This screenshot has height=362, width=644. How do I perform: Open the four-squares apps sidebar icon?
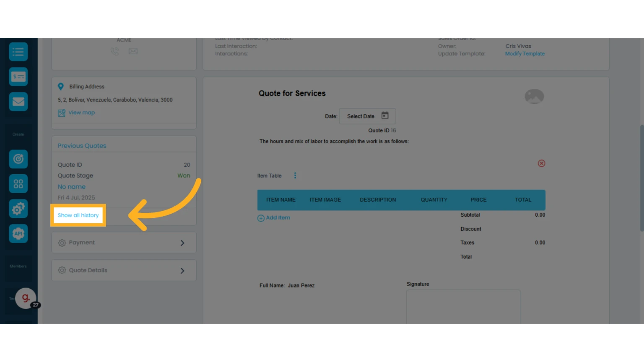18,184
